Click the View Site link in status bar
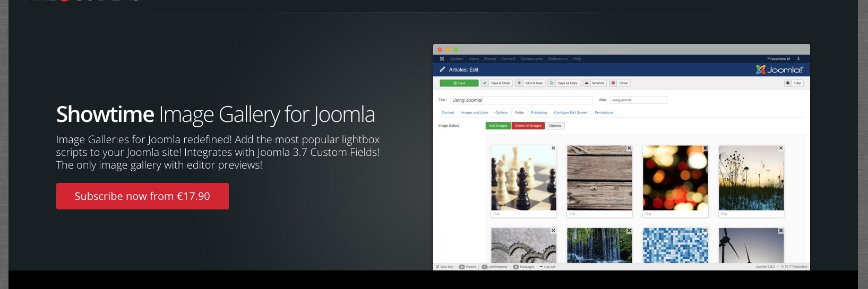This screenshot has width=868, height=289. point(445,267)
